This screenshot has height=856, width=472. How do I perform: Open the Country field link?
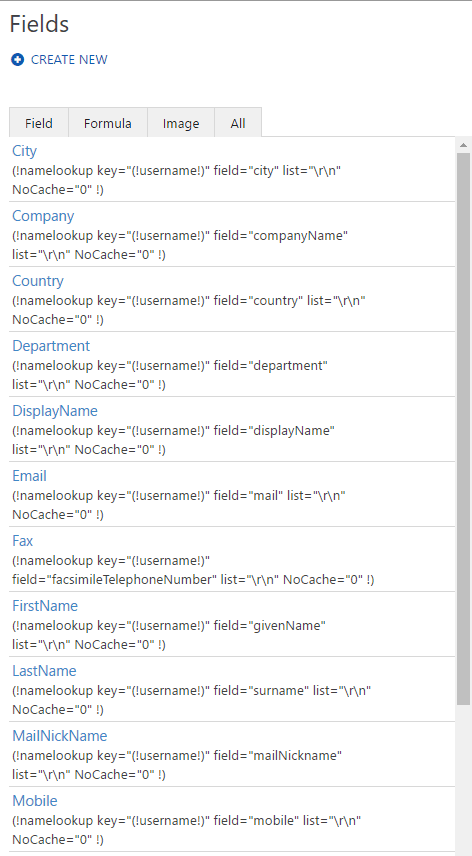[x=38, y=281]
